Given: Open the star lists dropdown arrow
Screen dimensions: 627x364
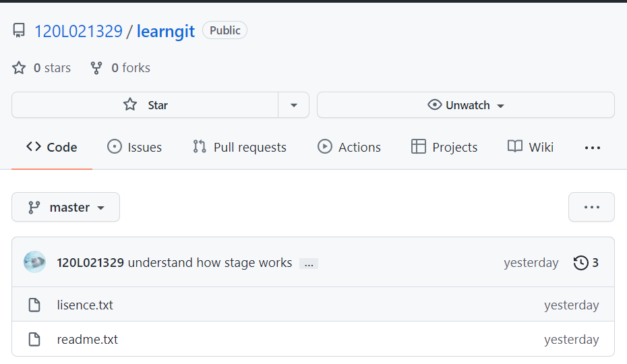Looking at the screenshot, I should pos(294,105).
